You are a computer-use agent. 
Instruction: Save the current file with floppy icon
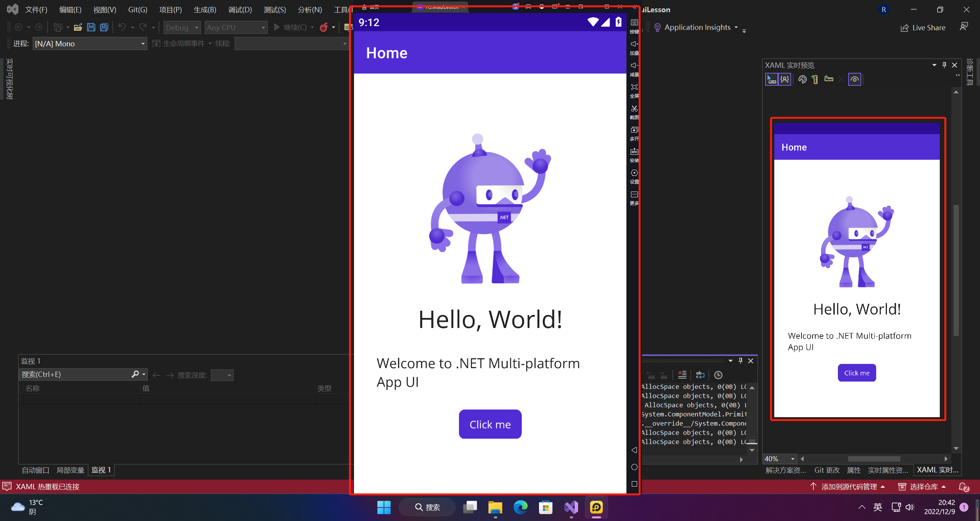pos(91,27)
